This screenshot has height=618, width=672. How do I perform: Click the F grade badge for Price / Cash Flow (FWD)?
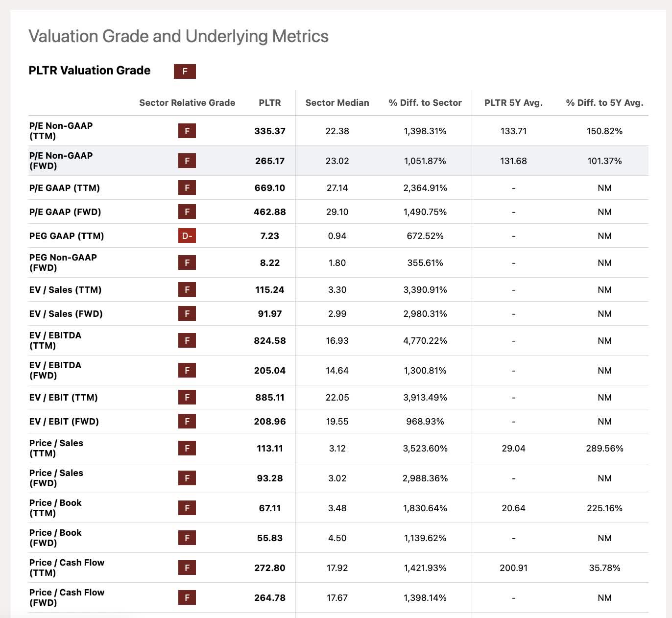tap(187, 597)
